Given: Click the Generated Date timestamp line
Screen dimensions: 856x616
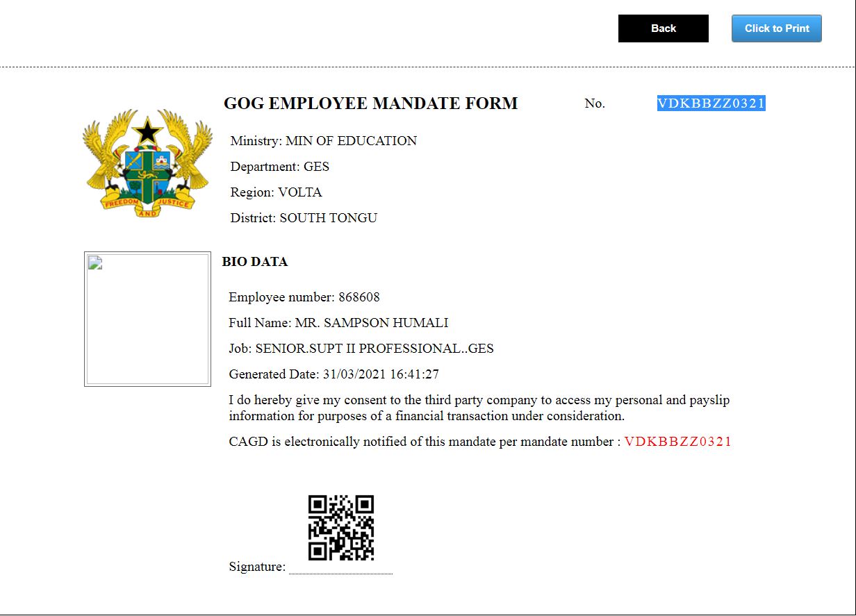Looking at the screenshot, I should (x=334, y=374).
